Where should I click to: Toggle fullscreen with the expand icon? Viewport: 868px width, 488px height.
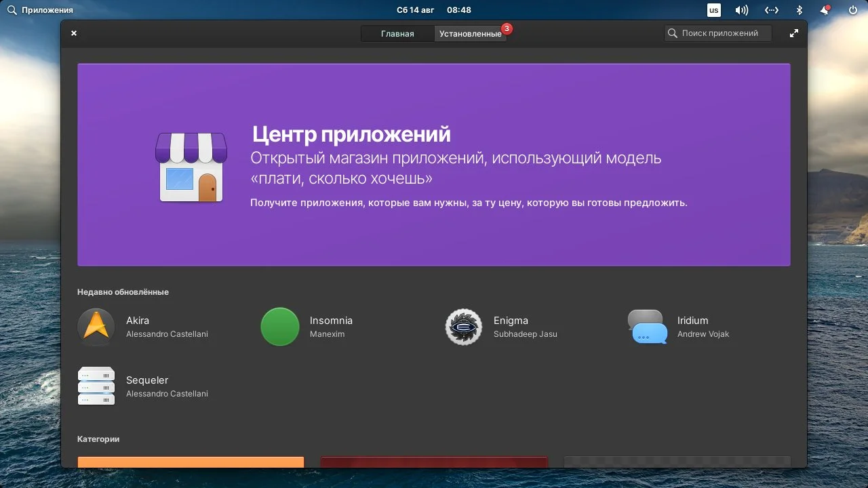[793, 33]
